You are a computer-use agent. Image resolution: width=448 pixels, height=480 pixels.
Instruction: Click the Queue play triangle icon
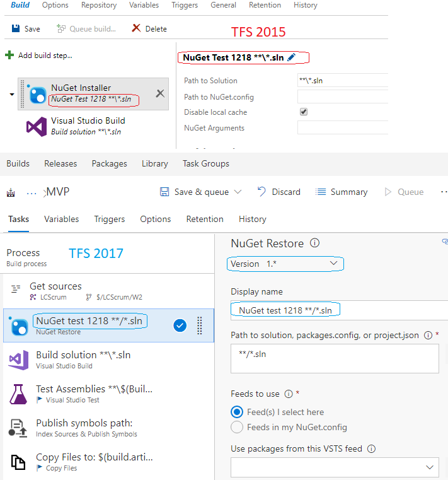(x=388, y=192)
